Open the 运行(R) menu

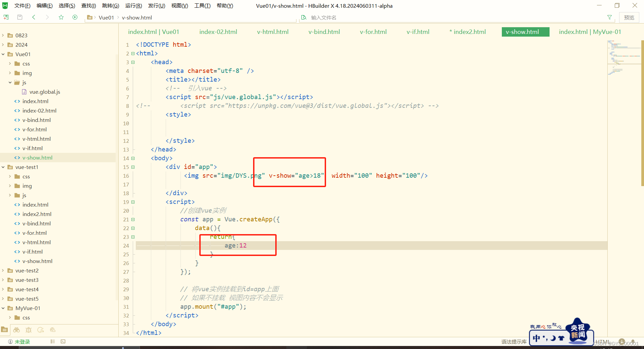coord(133,6)
